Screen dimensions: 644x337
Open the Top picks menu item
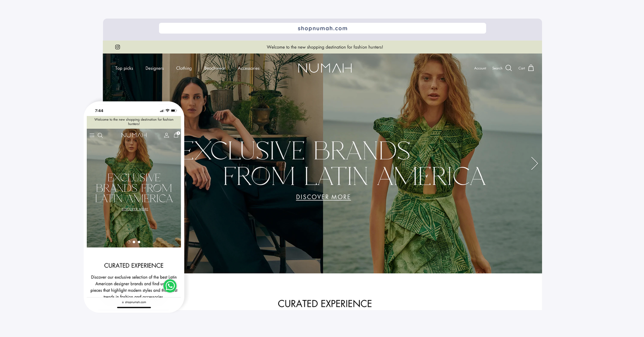coord(124,68)
